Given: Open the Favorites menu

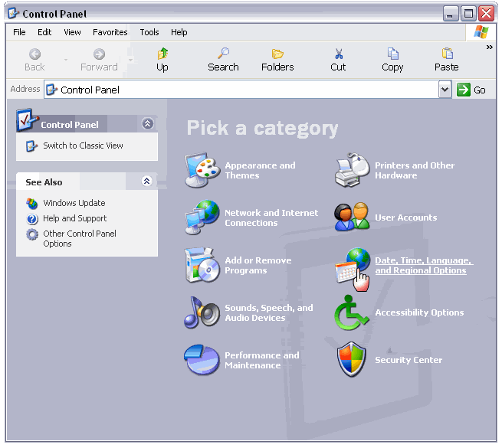Looking at the screenshot, I should 110,32.
